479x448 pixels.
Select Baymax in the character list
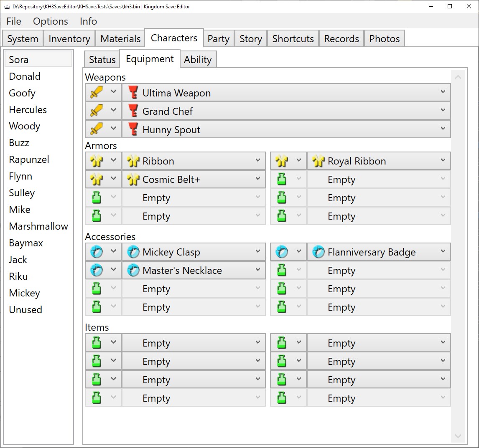pos(38,243)
